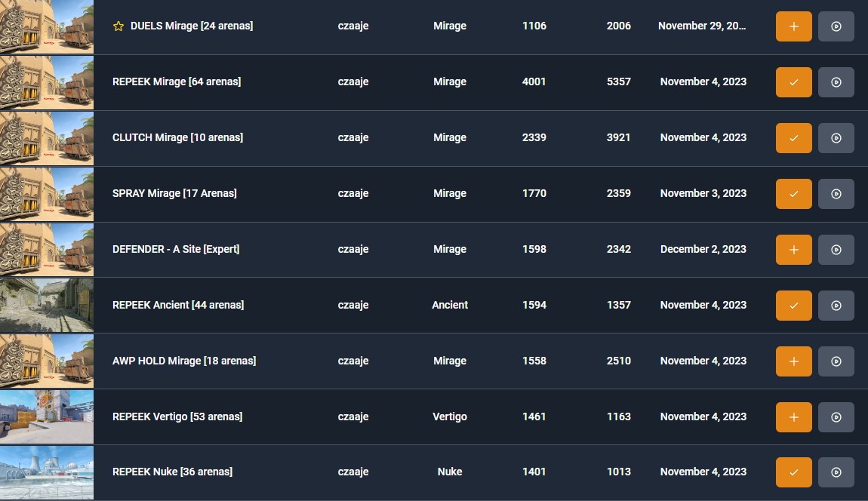The image size is (868, 501).
Task: Add DEFENDER - A Site [Expert] map
Action: 793,250
